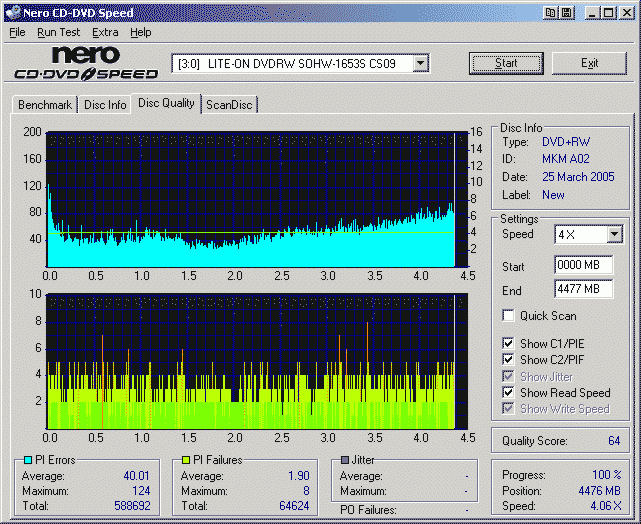Screen dimensions: 641x524
Task: Select the Disc Quality tab
Action: [x=166, y=103]
